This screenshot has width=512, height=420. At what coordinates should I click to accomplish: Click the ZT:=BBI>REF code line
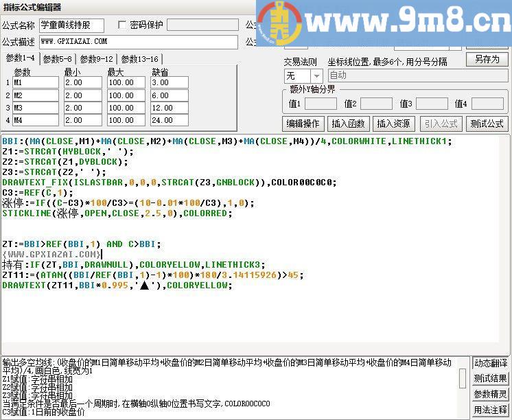point(82,244)
